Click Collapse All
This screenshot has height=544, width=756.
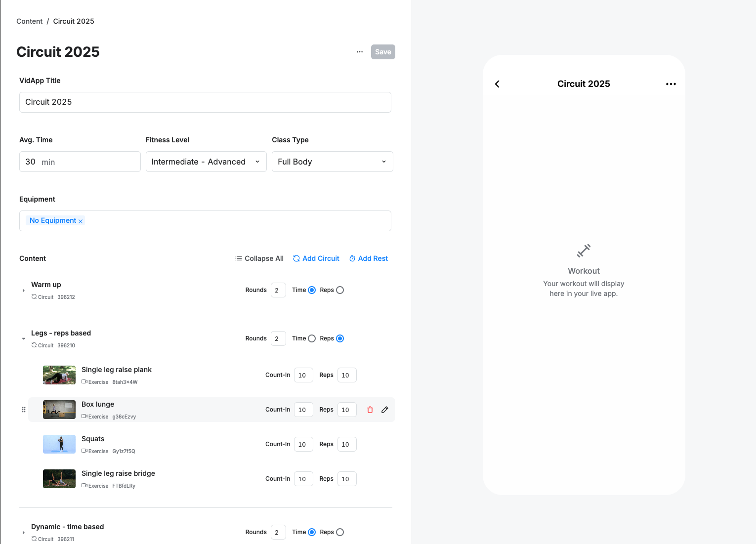259,258
